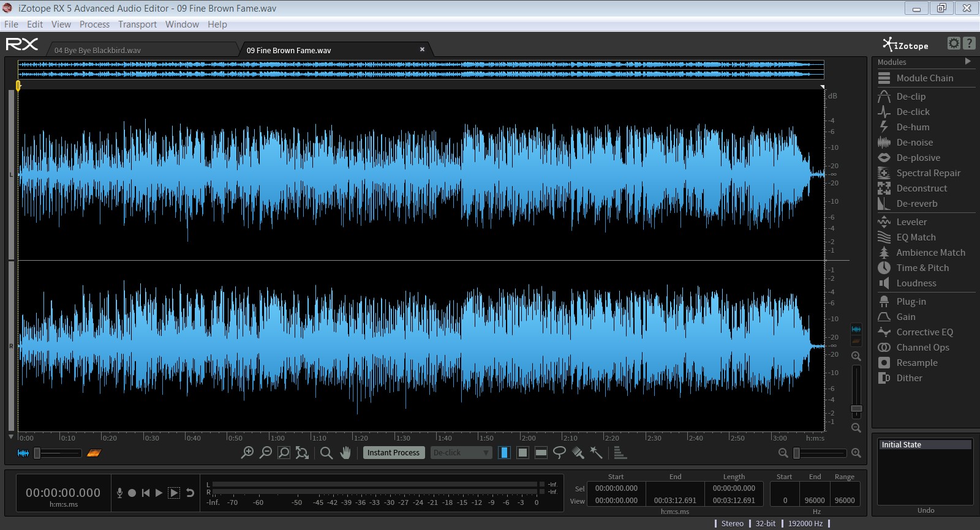Screen dimensions: 980x530
Task: Open the Help menu
Action: pos(217,24)
